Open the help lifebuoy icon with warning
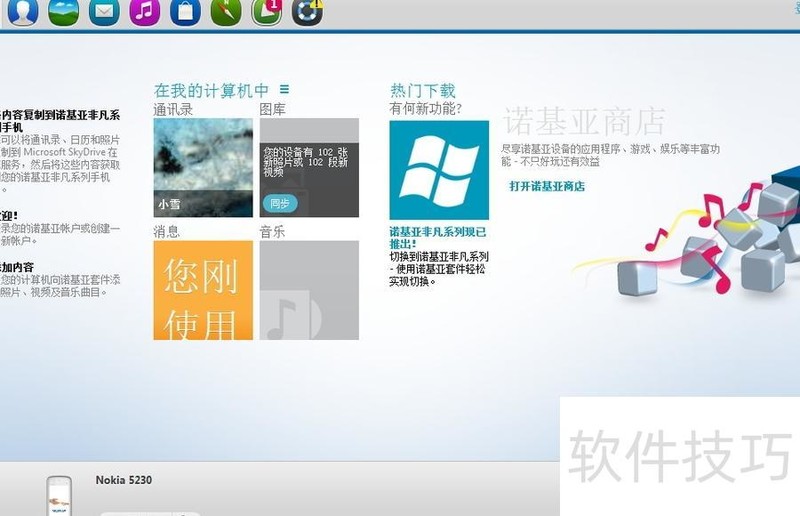 coord(308,11)
